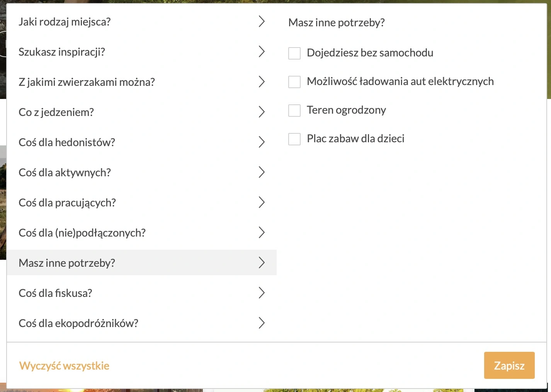Expand Coś dla ekopodróżników? arrow
This screenshot has height=392, width=551.
262,323
